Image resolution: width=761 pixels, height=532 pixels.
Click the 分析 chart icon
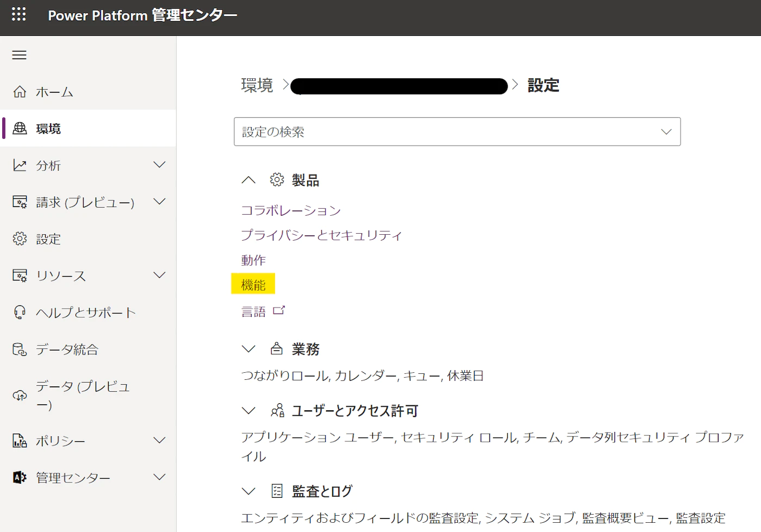coord(20,165)
